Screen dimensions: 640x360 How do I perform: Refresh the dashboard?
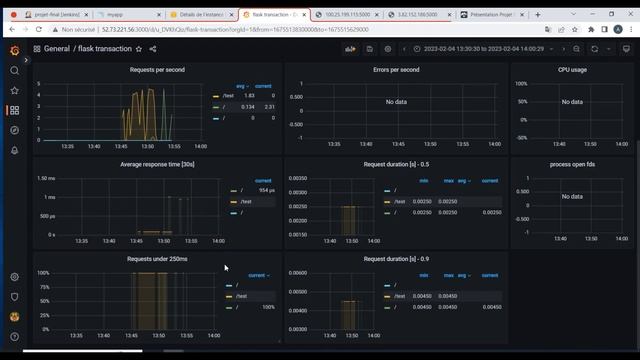coord(595,49)
